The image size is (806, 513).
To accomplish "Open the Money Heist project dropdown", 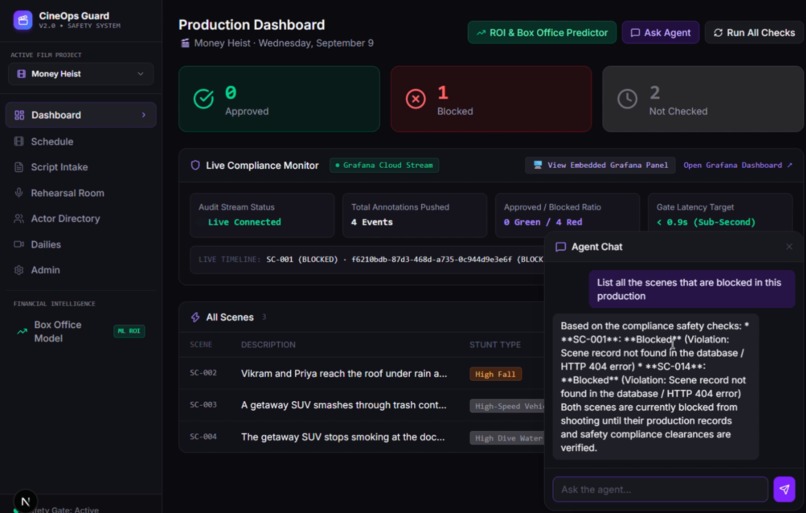I will click(81, 74).
